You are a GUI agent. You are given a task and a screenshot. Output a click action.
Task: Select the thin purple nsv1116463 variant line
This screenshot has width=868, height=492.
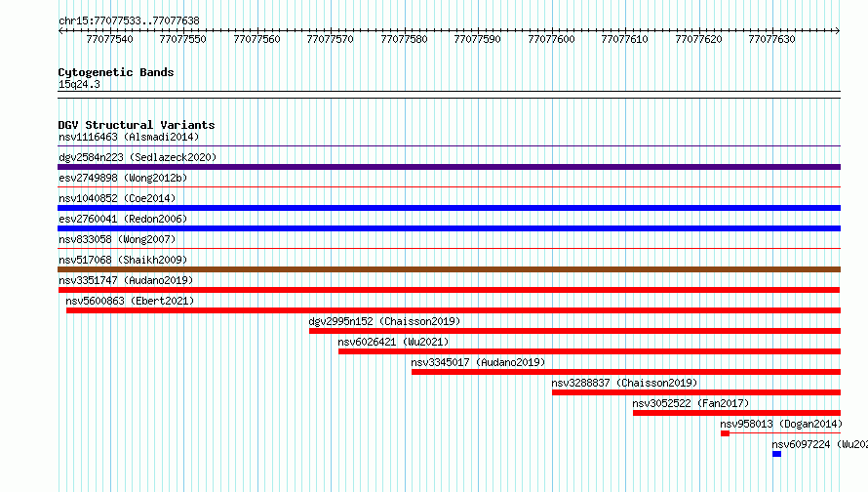coord(449,146)
